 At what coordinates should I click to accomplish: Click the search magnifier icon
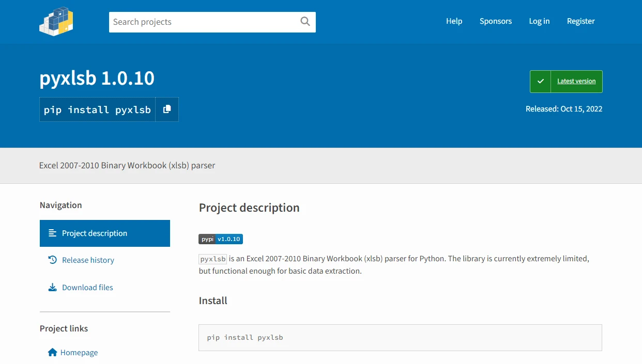[x=305, y=22]
